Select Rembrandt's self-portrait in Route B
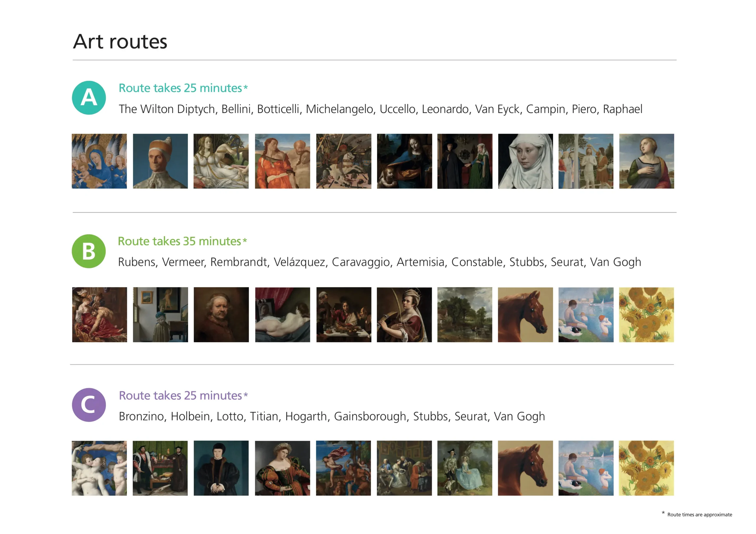This screenshot has height=534, width=756. (221, 314)
